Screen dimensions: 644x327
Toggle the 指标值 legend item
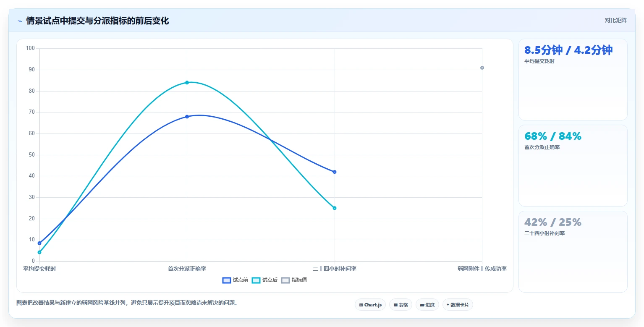(x=294, y=280)
